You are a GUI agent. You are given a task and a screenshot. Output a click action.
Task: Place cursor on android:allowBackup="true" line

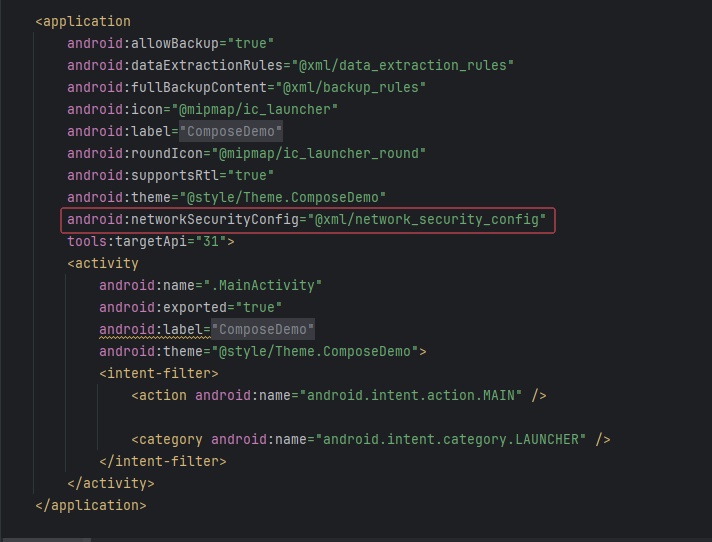(x=170, y=44)
